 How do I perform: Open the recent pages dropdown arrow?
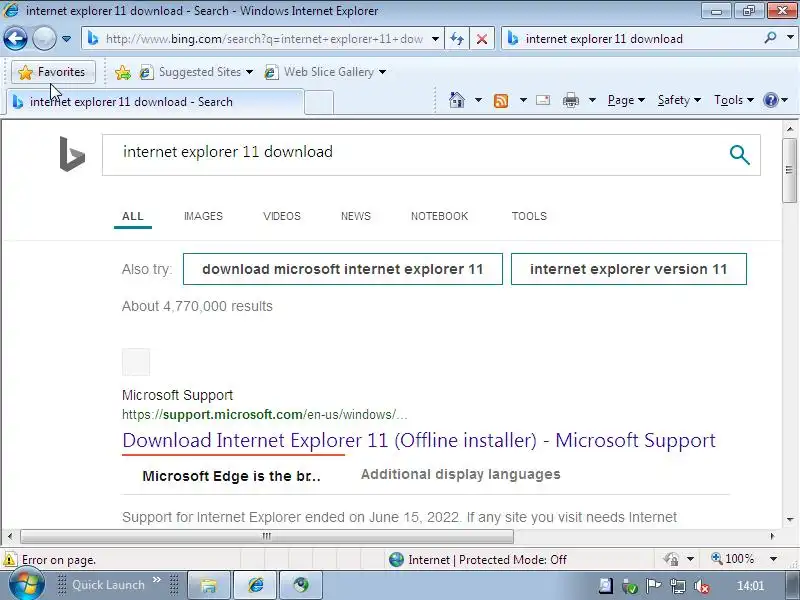click(66, 38)
